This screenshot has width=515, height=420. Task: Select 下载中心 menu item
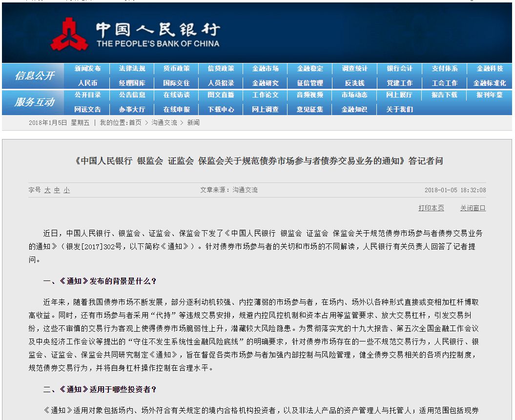(221, 109)
